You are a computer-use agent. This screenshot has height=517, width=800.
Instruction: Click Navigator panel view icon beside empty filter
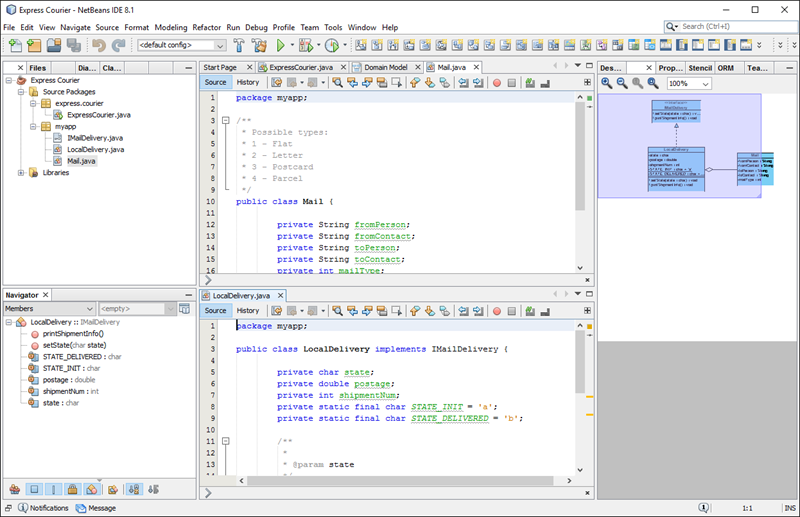(185, 309)
